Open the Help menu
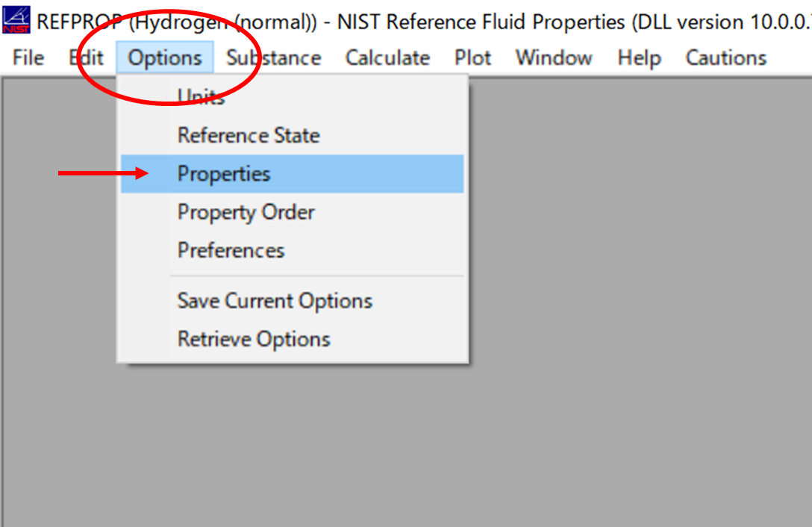 640,57
